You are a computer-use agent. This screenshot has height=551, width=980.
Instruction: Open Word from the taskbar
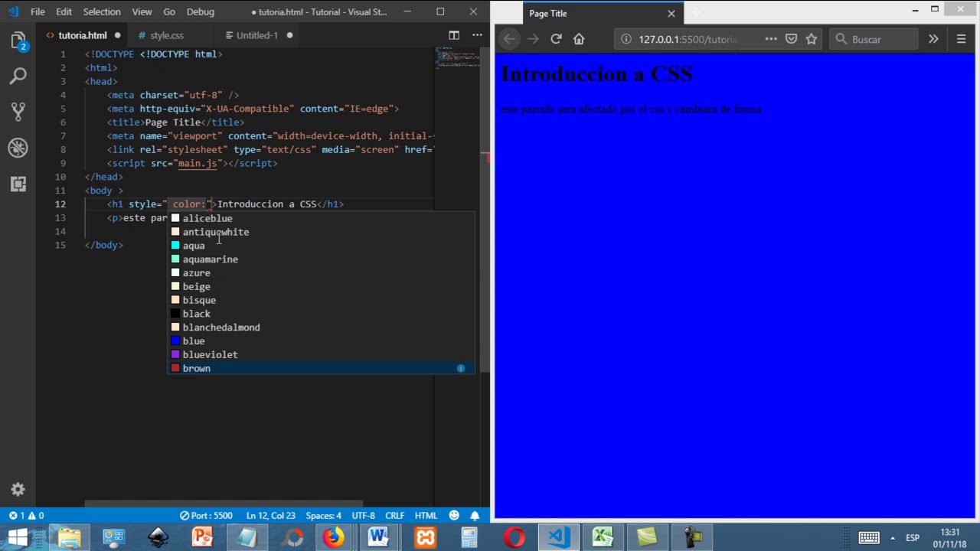pyautogui.click(x=378, y=537)
